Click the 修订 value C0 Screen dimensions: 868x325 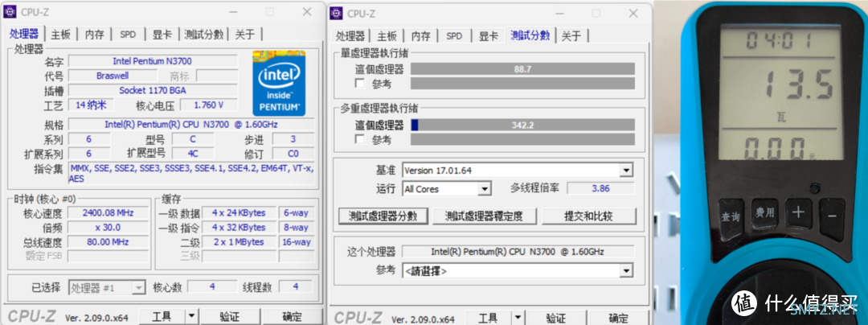(x=293, y=154)
